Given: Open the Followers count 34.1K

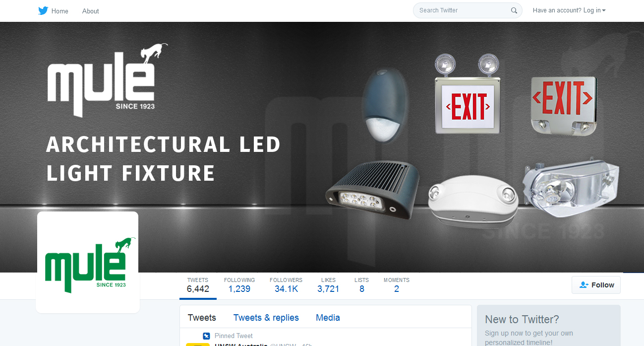Looking at the screenshot, I should click(286, 285).
